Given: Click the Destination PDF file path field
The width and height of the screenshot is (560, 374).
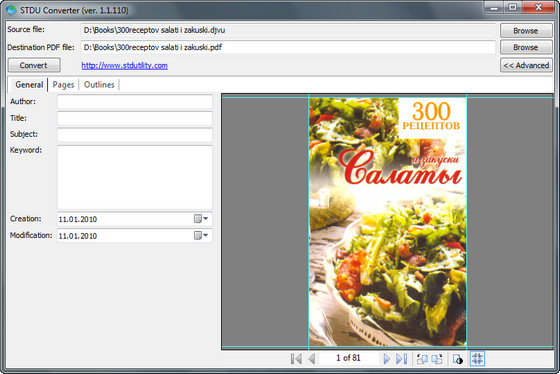Looking at the screenshot, I should pos(288,47).
